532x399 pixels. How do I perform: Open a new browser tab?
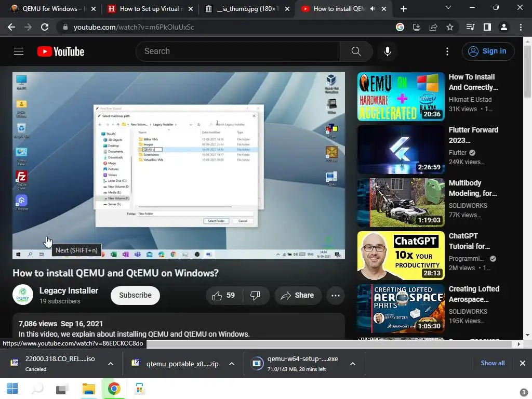coord(403,9)
